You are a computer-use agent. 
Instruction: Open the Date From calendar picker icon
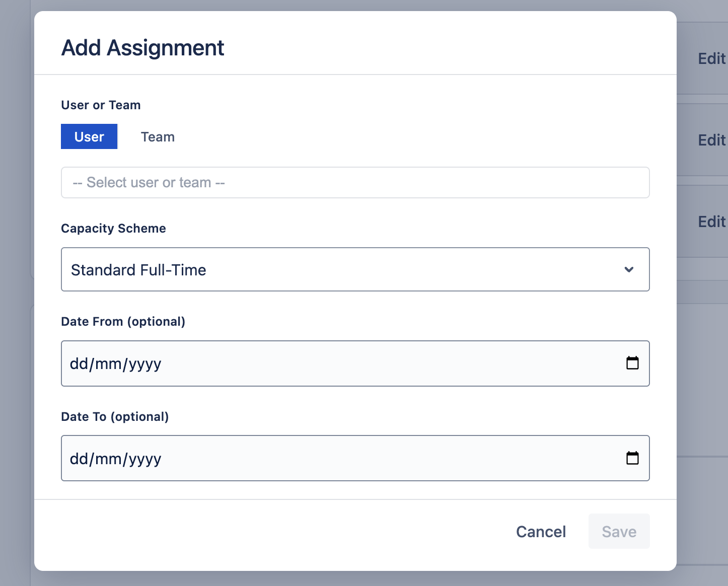633,363
